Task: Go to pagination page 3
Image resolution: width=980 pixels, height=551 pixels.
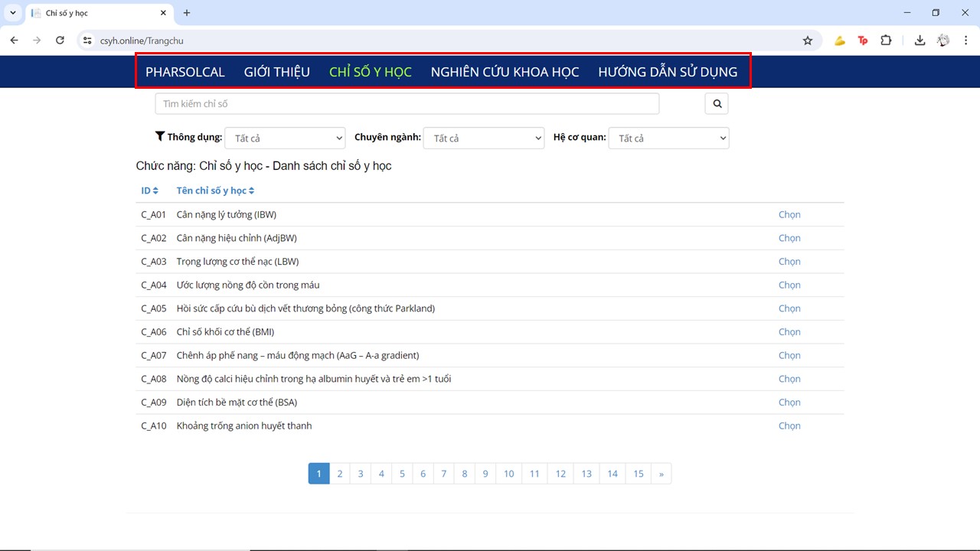Action: pos(361,474)
